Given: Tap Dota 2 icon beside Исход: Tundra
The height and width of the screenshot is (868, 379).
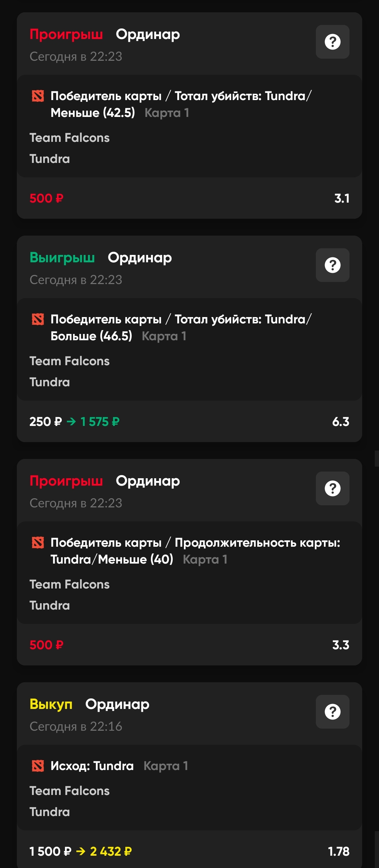Looking at the screenshot, I should tap(38, 766).
